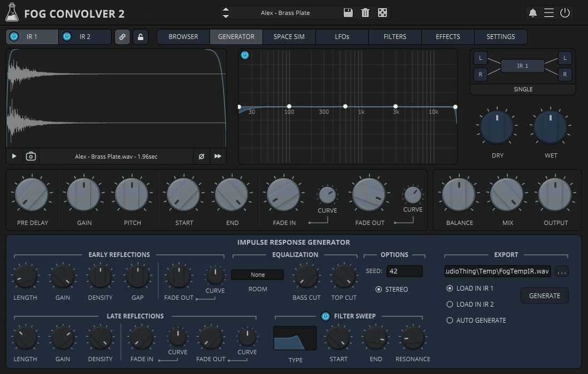Delete the current preset
The width and height of the screenshot is (588, 374).
tap(366, 12)
